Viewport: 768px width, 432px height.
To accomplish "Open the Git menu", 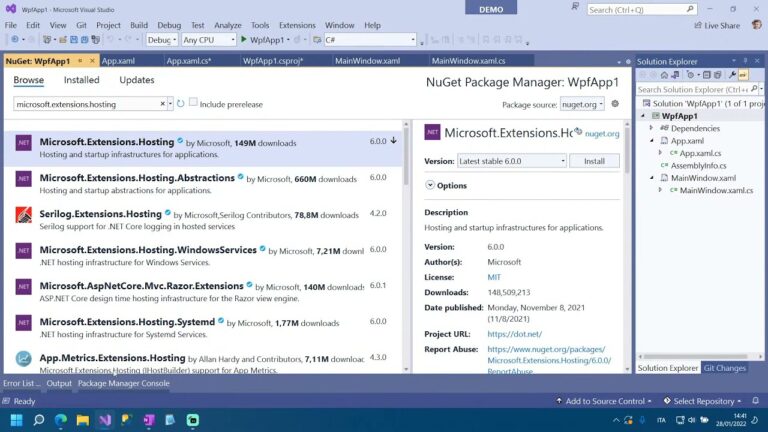I will click(81, 25).
